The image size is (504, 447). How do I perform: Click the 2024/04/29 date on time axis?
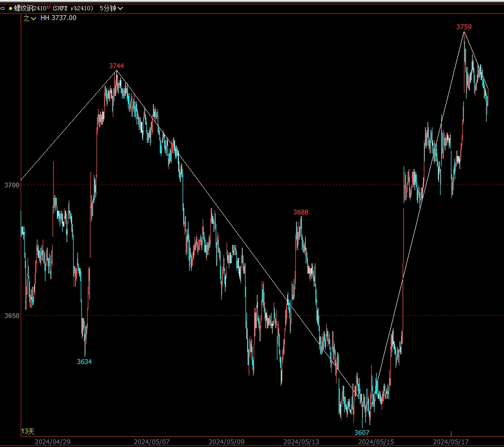point(53,442)
